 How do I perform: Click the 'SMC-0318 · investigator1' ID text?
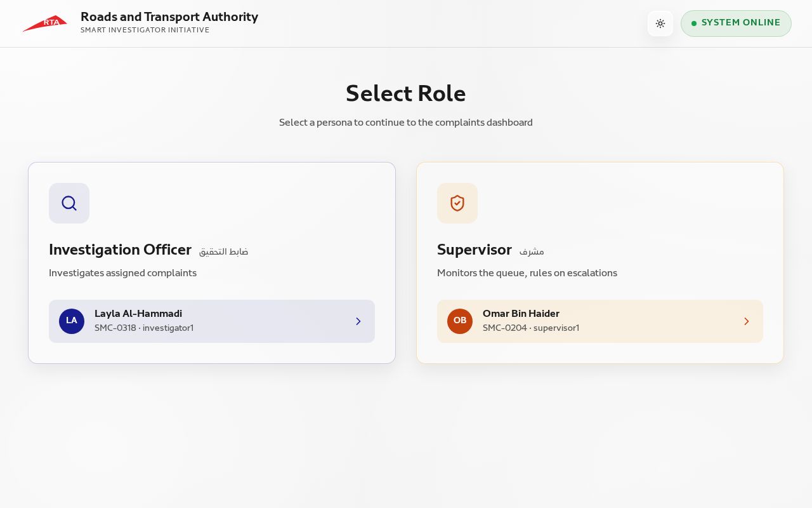144,328
